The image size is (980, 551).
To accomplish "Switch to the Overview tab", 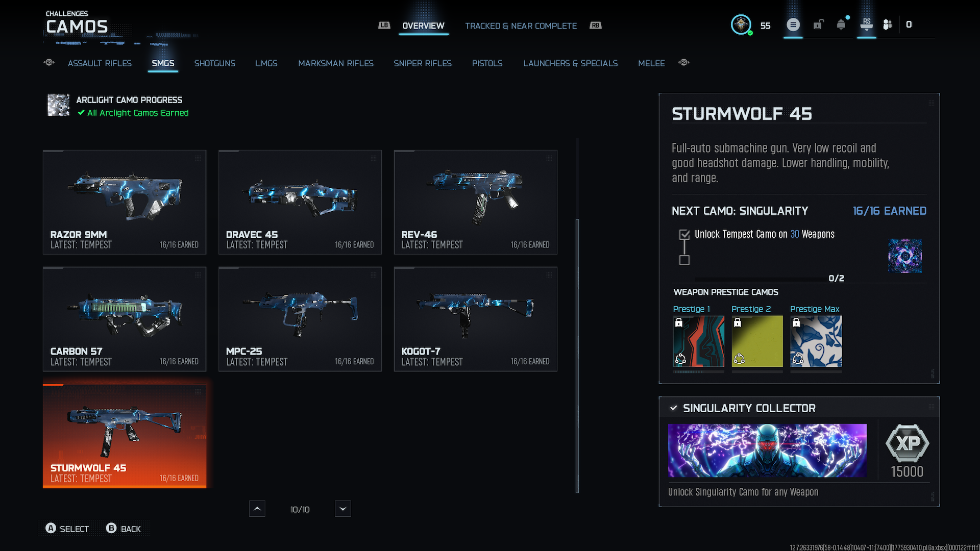I will [423, 26].
